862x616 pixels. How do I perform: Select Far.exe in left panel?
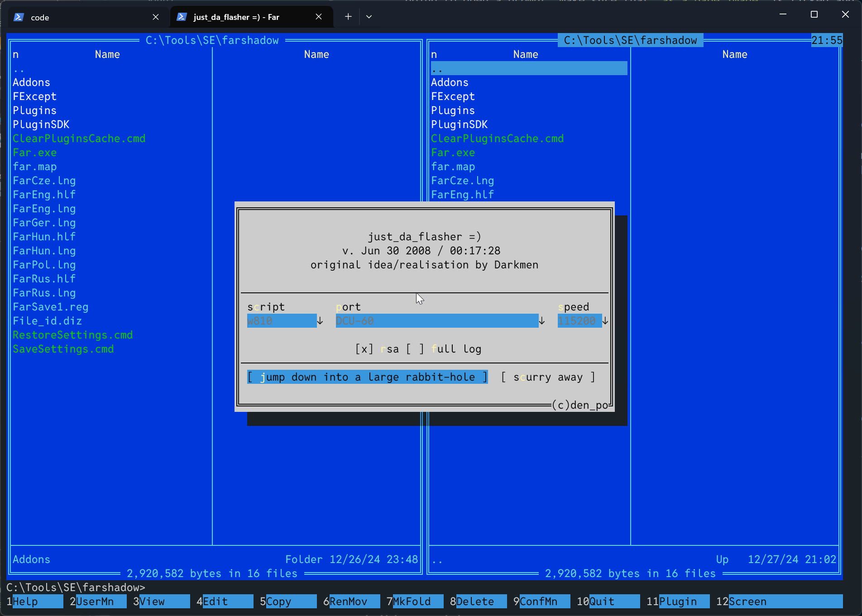pyautogui.click(x=35, y=153)
